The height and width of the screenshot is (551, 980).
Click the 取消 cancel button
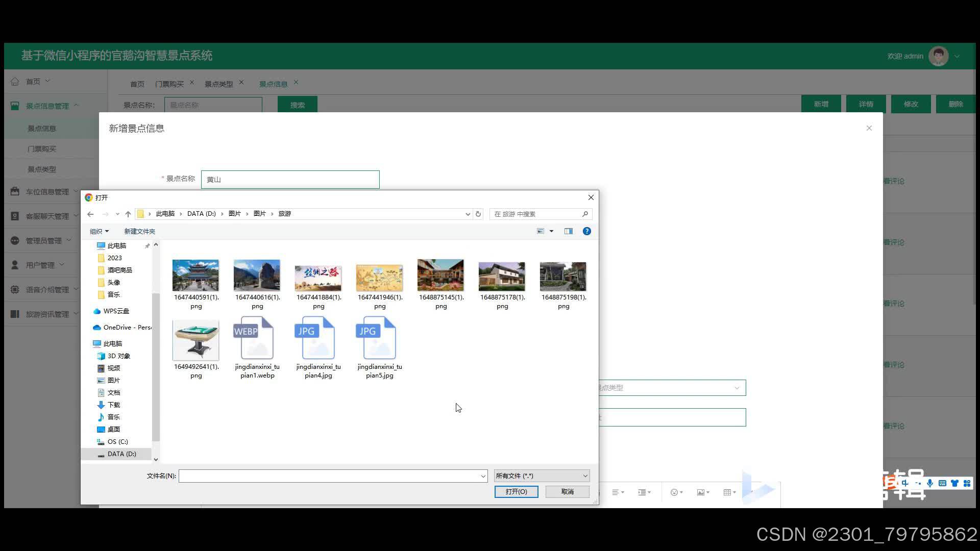coord(567,492)
